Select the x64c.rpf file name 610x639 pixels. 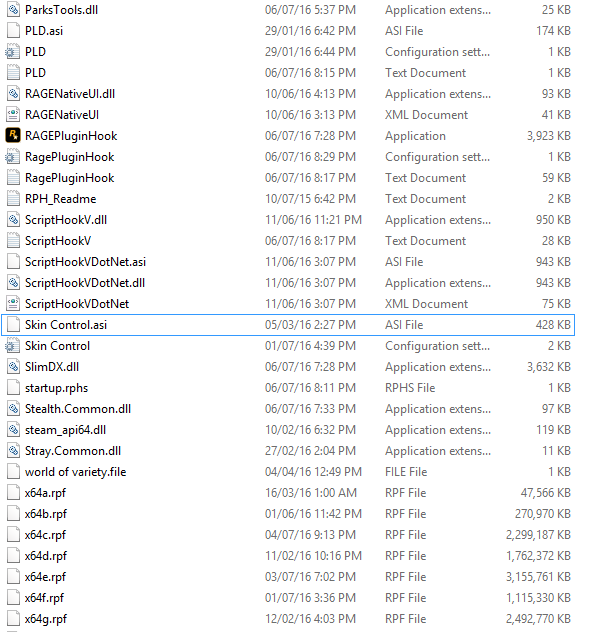coord(45,535)
